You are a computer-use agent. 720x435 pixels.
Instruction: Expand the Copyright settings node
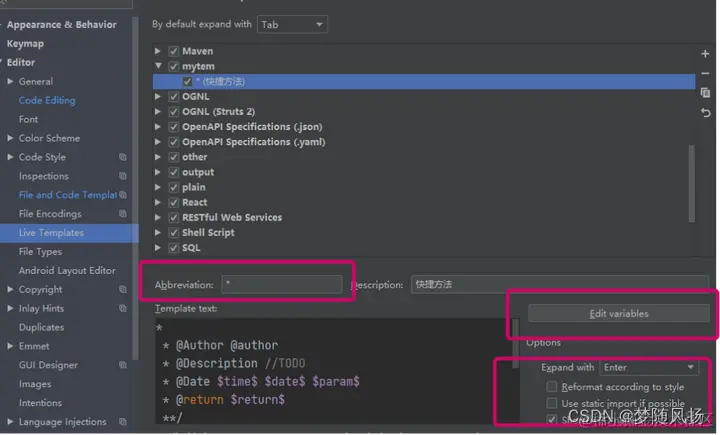10,289
